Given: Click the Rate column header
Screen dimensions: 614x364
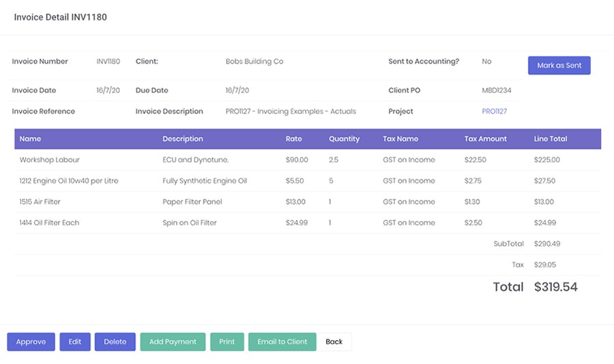Looking at the screenshot, I should point(293,139).
